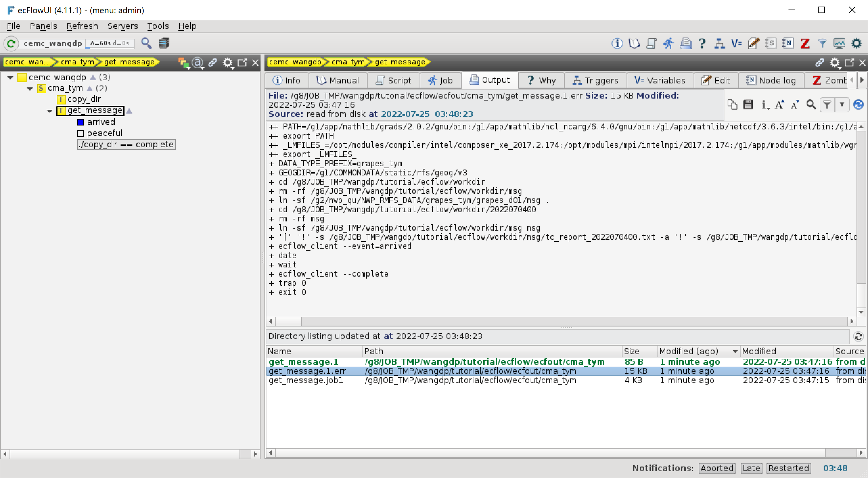Select the get_message.job1 file row

click(x=566, y=380)
